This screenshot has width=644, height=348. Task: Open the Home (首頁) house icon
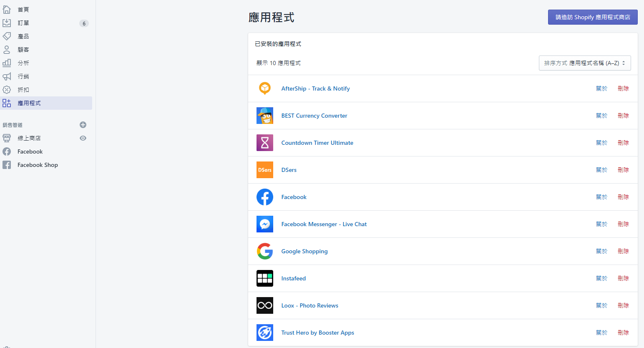click(x=7, y=9)
